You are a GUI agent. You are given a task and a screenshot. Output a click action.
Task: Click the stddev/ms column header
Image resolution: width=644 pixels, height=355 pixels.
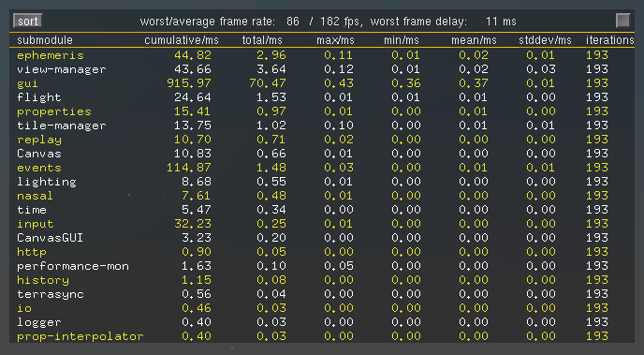(x=545, y=40)
